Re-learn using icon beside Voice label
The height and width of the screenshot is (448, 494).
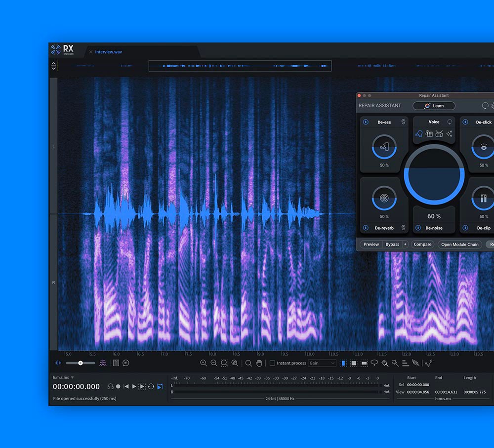click(x=450, y=122)
